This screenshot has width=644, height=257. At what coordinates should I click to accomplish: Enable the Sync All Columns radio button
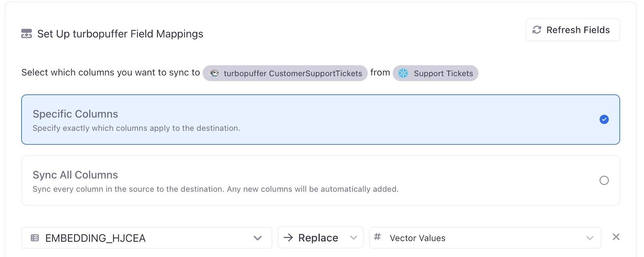click(604, 181)
